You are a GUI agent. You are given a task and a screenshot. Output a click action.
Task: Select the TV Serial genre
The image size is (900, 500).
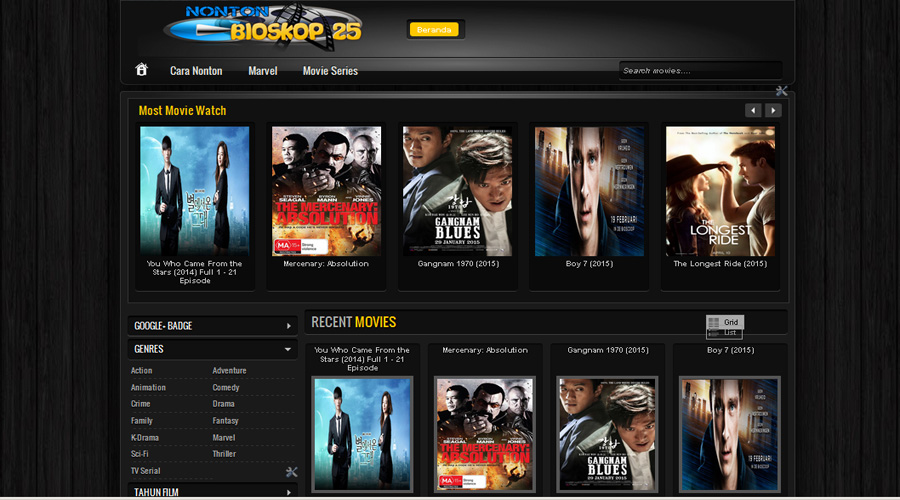pyautogui.click(x=145, y=471)
